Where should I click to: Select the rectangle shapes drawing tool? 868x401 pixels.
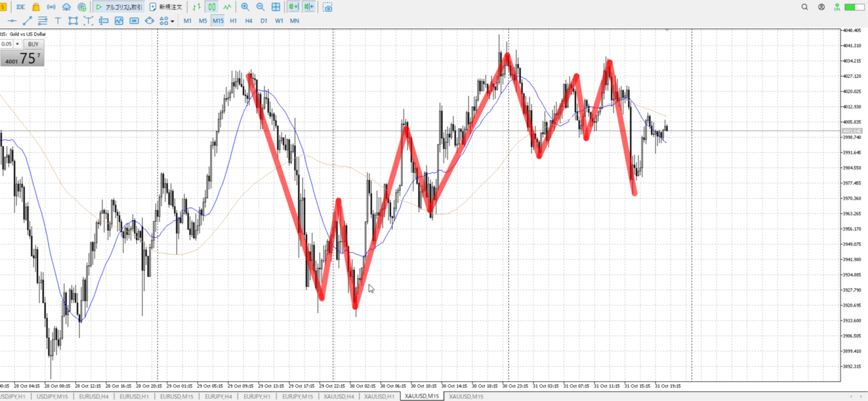click(73, 21)
